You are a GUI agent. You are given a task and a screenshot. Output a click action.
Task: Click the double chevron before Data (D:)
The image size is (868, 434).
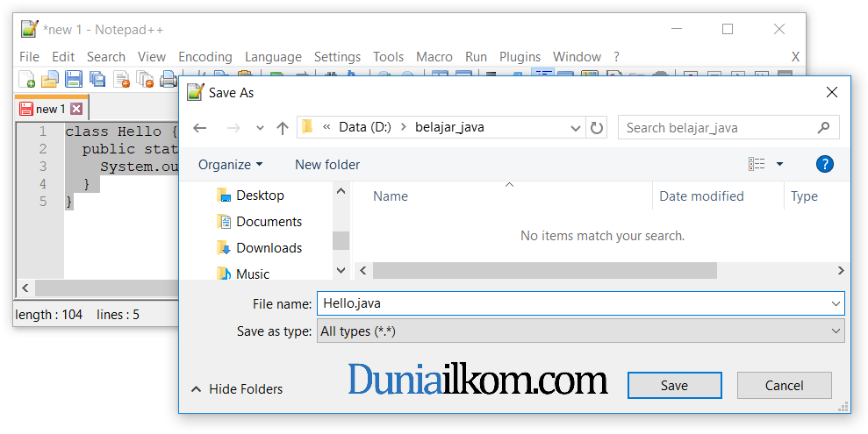pyautogui.click(x=326, y=127)
